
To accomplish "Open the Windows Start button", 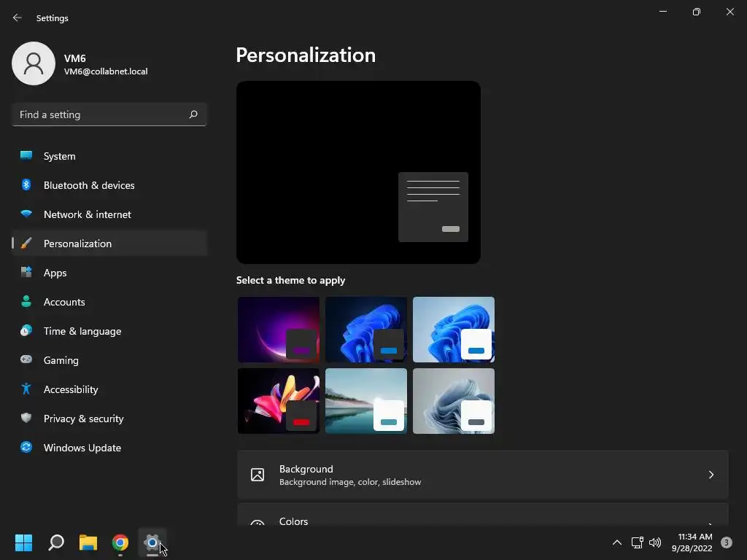I will pyautogui.click(x=23, y=542).
